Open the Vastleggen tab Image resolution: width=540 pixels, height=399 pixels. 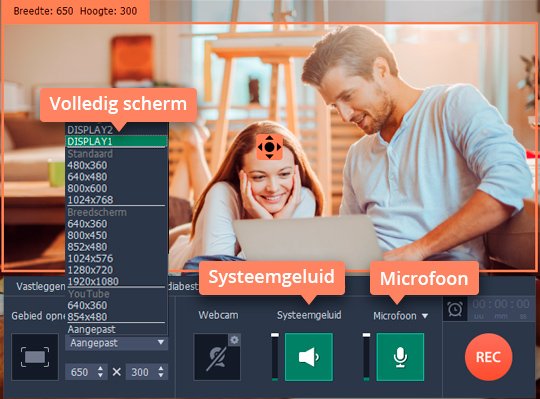(41, 286)
